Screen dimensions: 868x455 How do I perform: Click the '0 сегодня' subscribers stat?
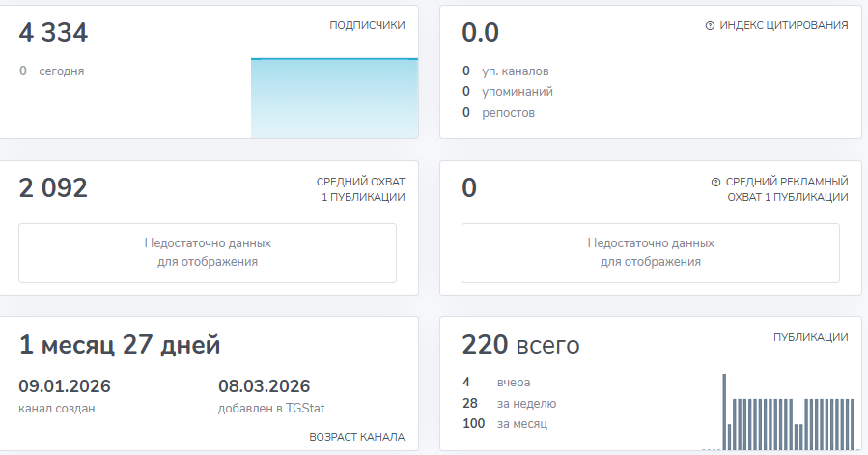click(x=51, y=71)
